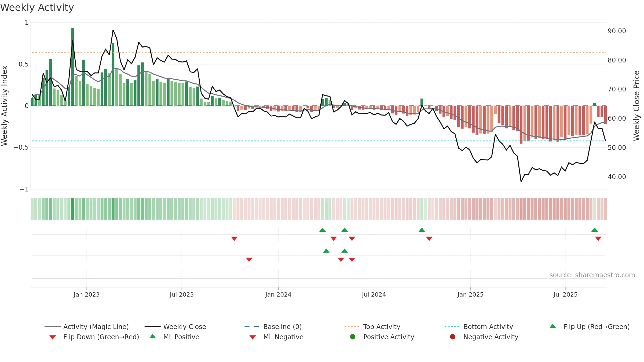Click the Jan 2024 axis label
The height and width of the screenshot is (362, 644).
coord(278,295)
